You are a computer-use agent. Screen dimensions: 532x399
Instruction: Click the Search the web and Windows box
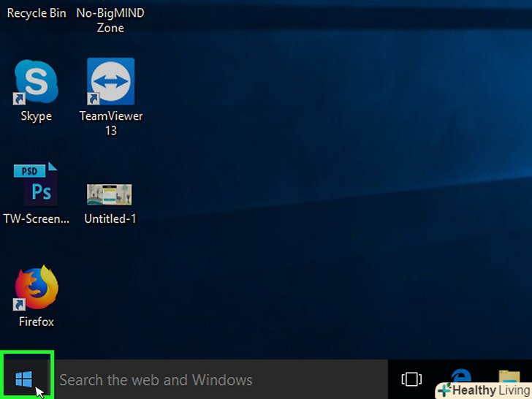coord(221,380)
